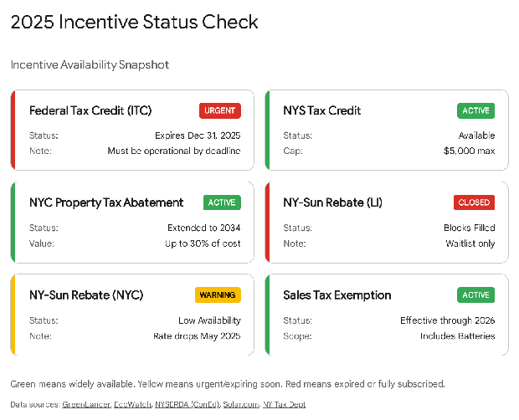
Task: Open the EcoWatch source link
Action: [x=132, y=404]
